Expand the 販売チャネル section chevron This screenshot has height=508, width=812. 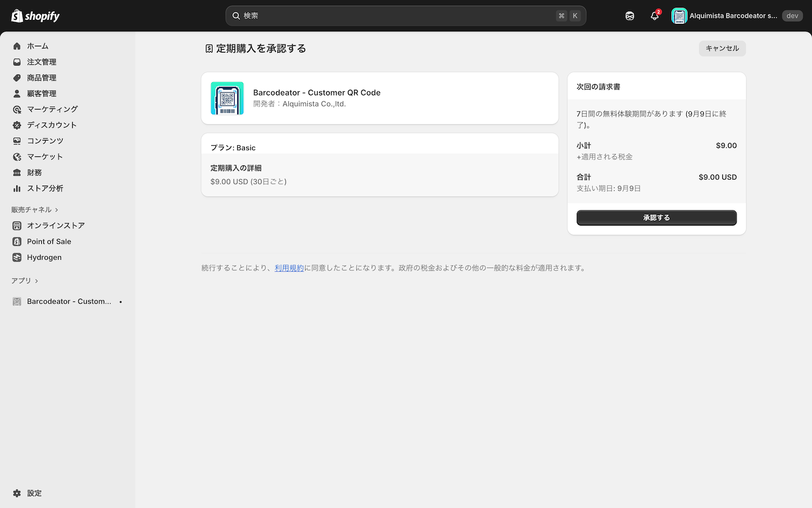56,210
